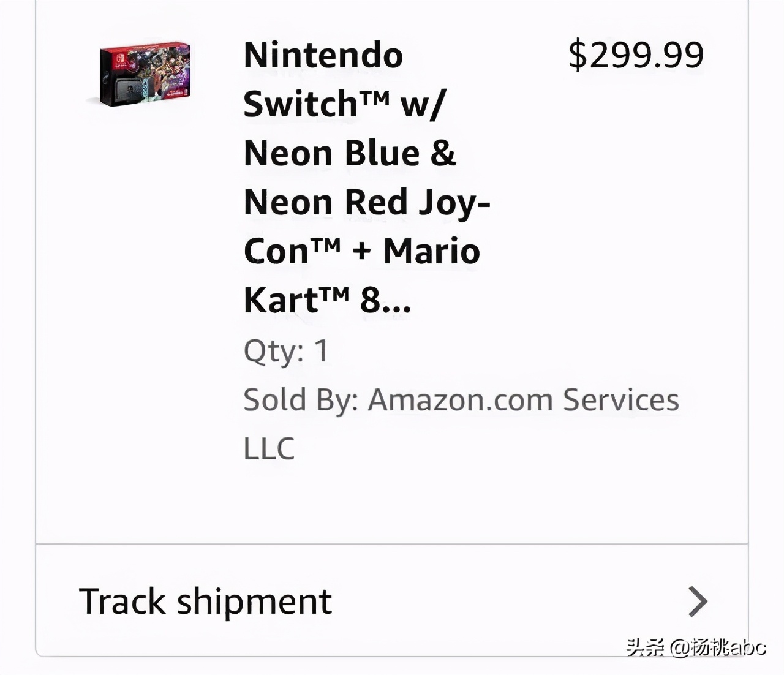
Task: Click the 'Switch™ w/' title line
Action: point(345,104)
